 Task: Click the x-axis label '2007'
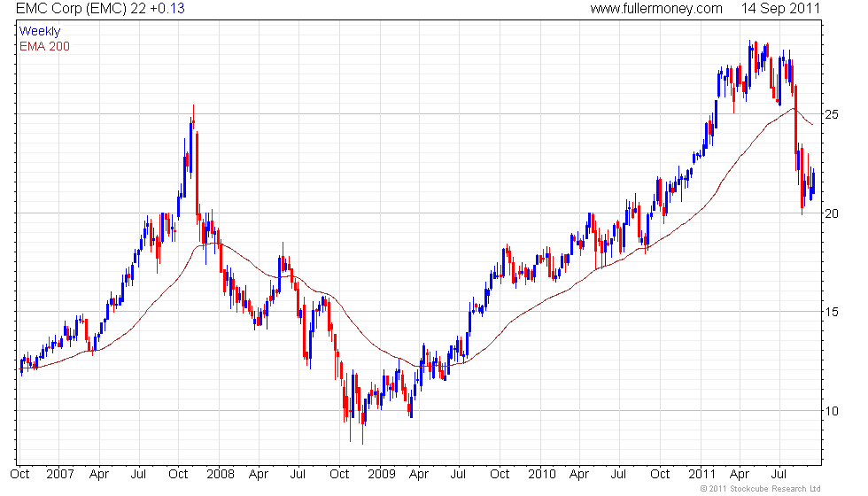tap(60, 474)
